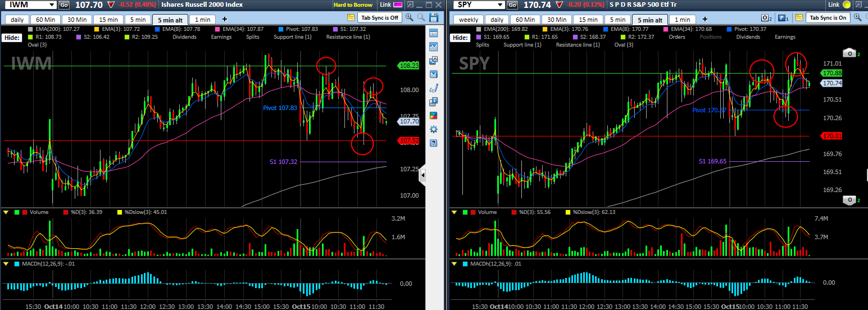Open the ruler icon in side toolbar
The width and height of the screenshot is (868, 310).
pyautogui.click(x=433, y=33)
